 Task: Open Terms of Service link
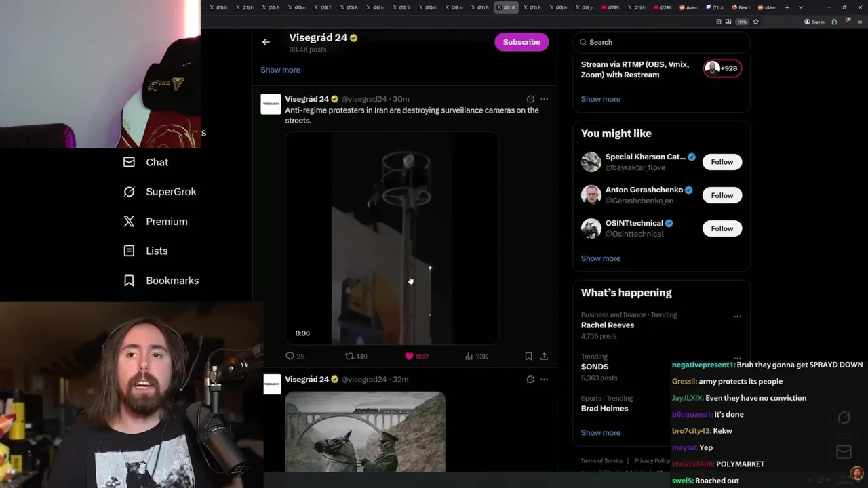601,461
